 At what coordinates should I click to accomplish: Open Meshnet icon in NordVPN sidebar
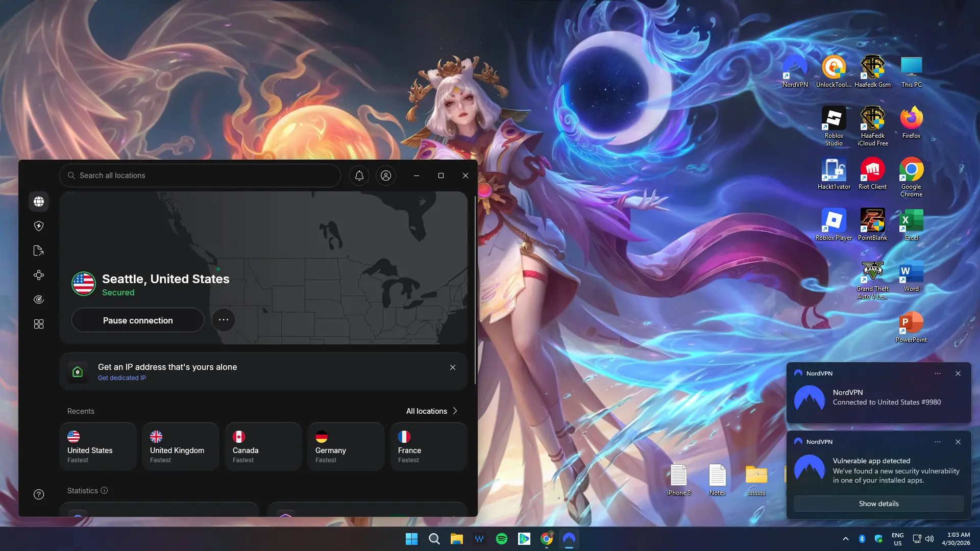tap(39, 275)
